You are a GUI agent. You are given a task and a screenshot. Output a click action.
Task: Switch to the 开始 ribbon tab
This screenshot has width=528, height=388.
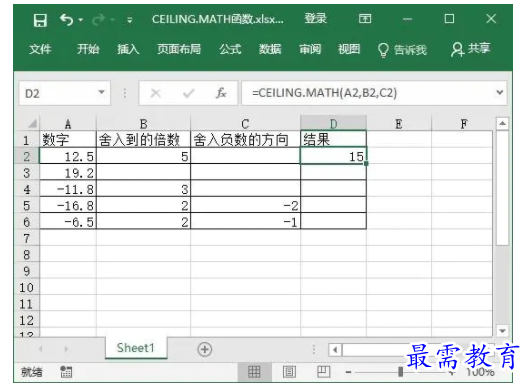click(88, 49)
